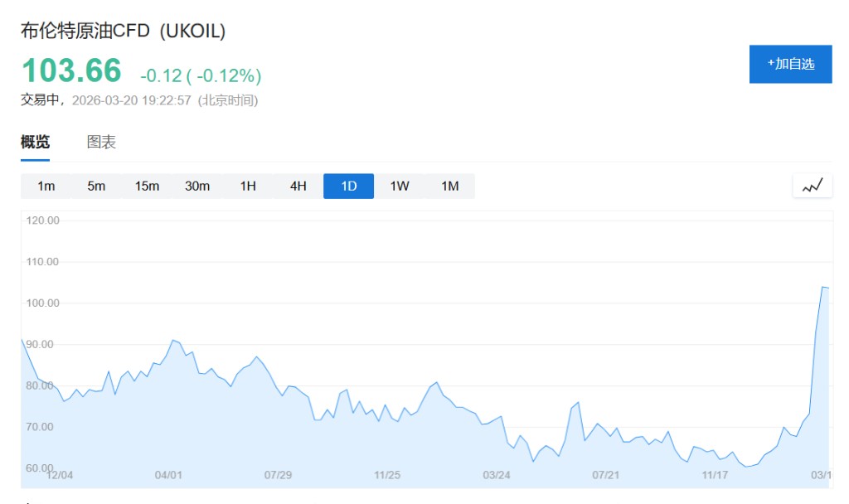
Task: Set chart period to 1H
Action: tap(248, 186)
